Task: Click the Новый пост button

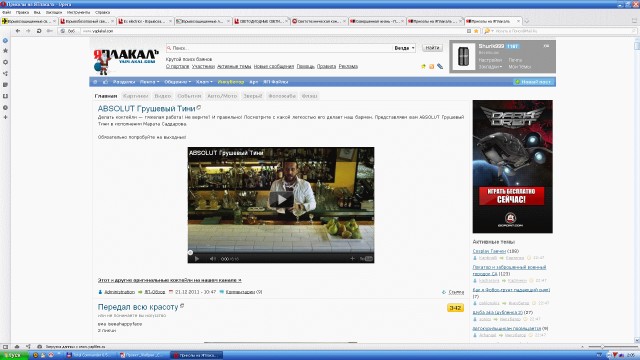Action: pyautogui.click(x=534, y=82)
